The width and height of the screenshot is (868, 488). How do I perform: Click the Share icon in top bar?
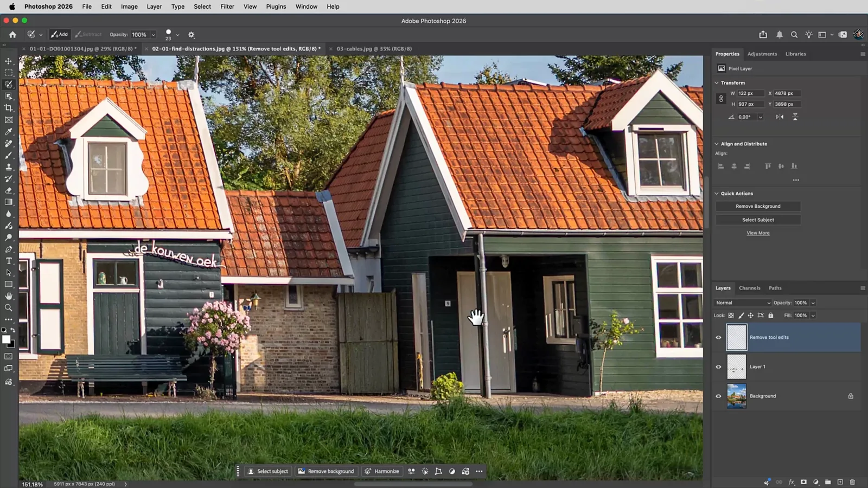[763, 35]
